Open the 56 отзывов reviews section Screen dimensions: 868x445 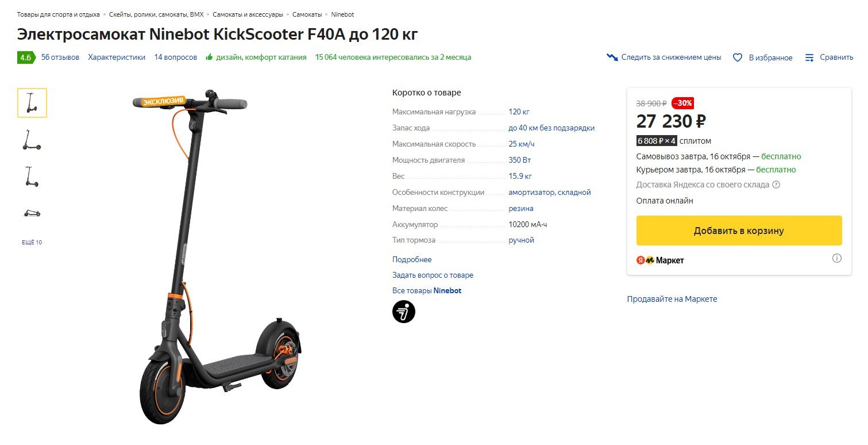(x=60, y=57)
